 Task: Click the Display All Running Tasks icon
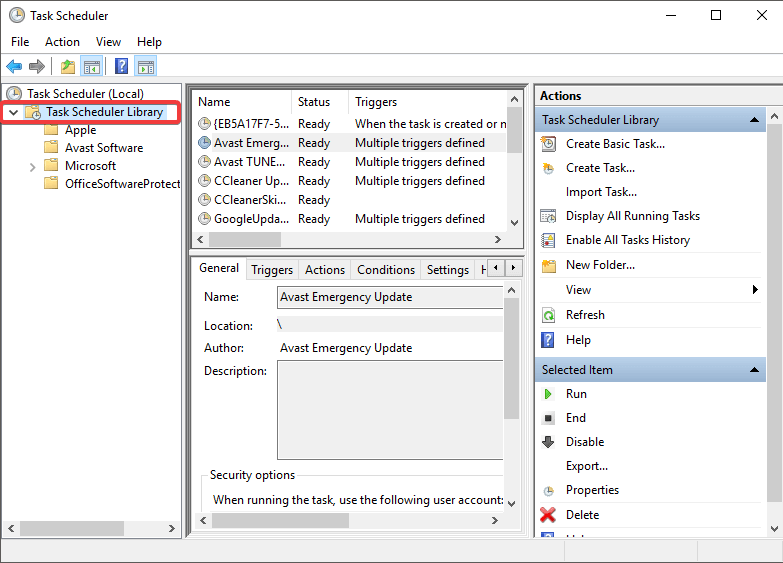click(548, 216)
